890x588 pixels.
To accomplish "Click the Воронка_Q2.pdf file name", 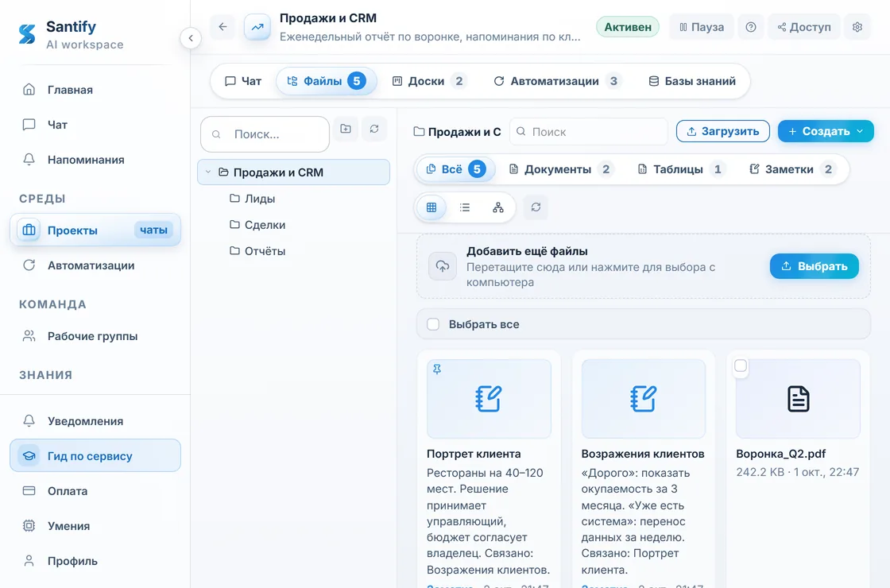I will coord(780,454).
